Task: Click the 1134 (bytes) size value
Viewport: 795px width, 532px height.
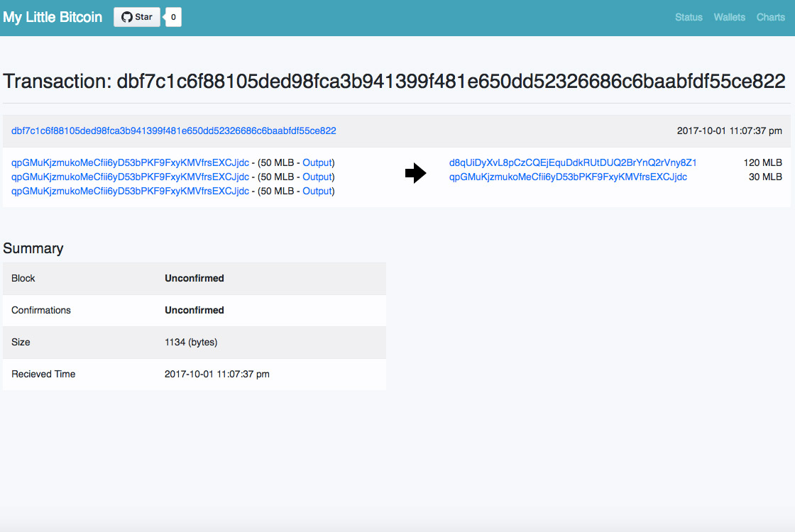Action: (191, 342)
